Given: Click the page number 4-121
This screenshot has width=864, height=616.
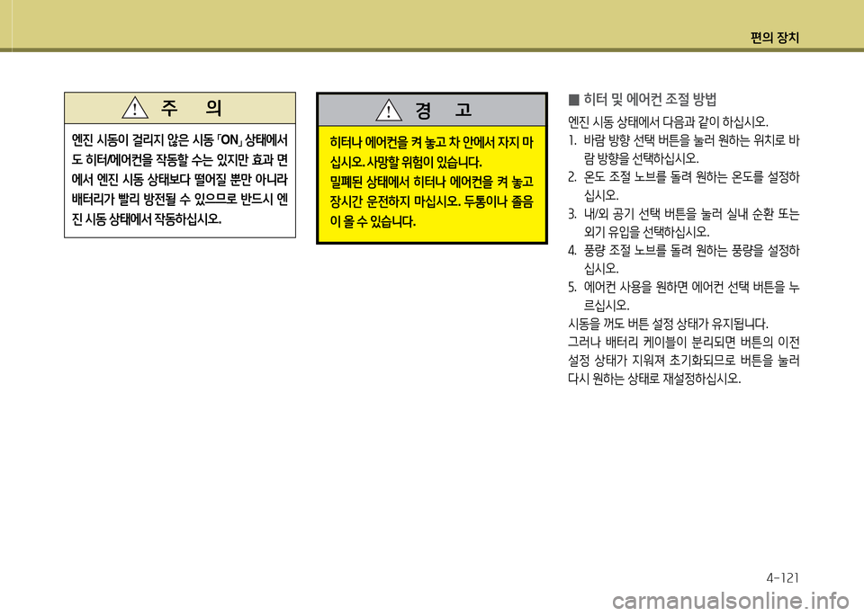Looking at the screenshot, I should (782, 578).
